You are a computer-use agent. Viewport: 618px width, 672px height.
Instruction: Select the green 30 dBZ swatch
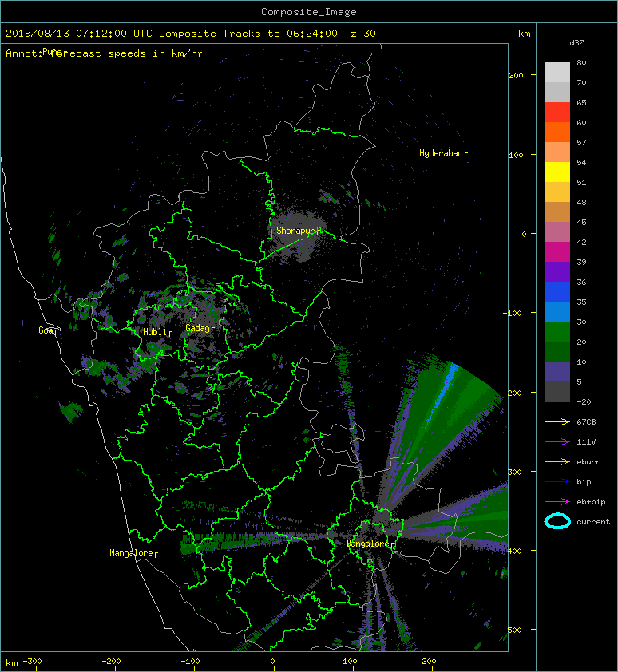click(x=557, y=331)
